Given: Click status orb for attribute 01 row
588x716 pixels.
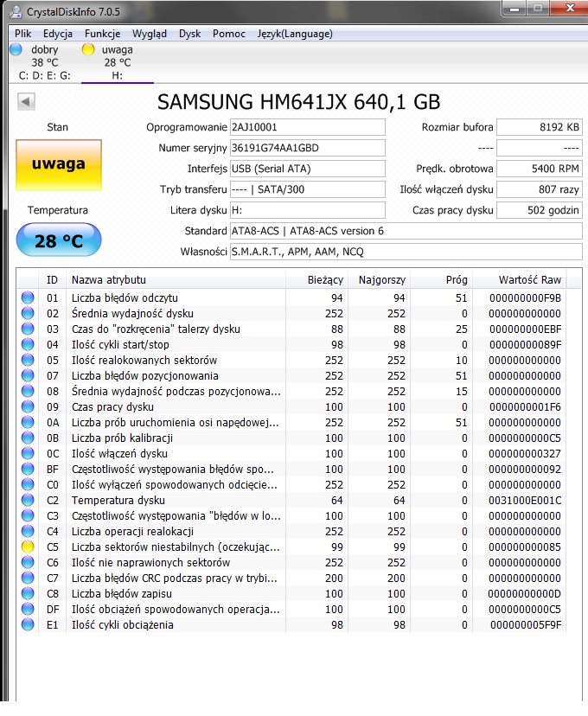Looking at the screenshot, I should pos(28,297).
